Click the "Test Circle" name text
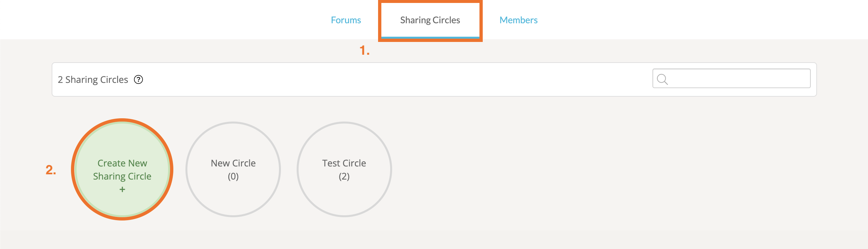 coord(344,163)
